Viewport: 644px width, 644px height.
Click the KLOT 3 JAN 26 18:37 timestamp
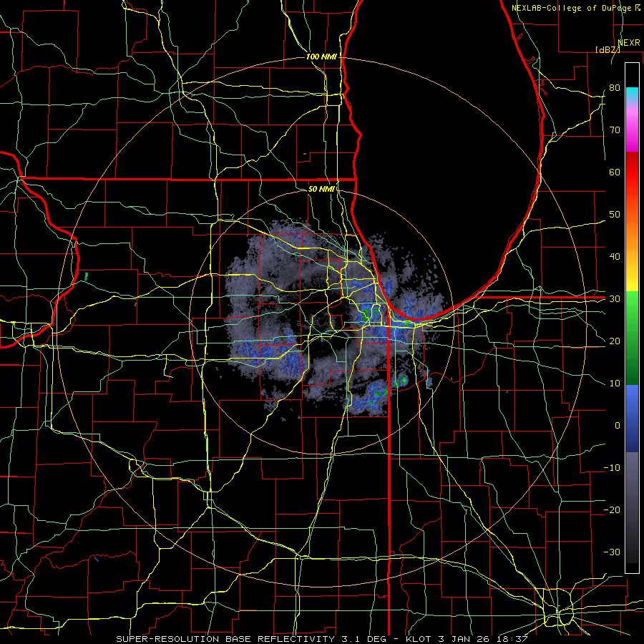(467, 639)
